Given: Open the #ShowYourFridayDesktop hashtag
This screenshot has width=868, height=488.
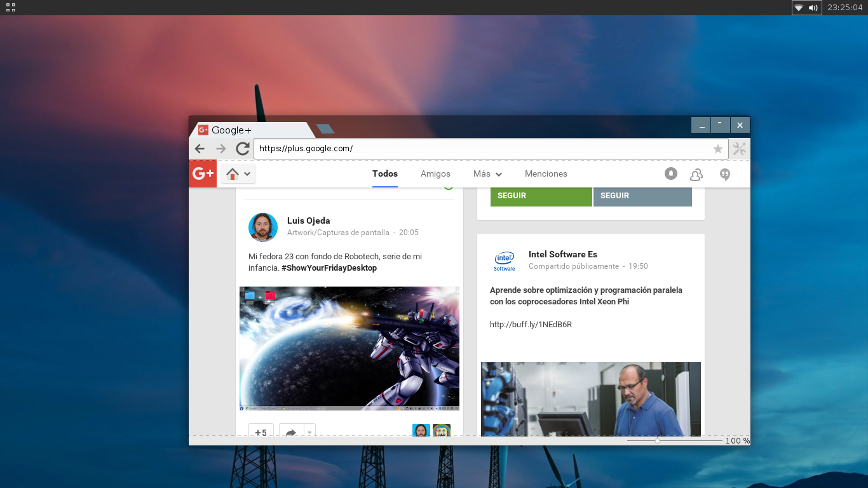Looking at the screenshot, I should (x=329, y=268).
